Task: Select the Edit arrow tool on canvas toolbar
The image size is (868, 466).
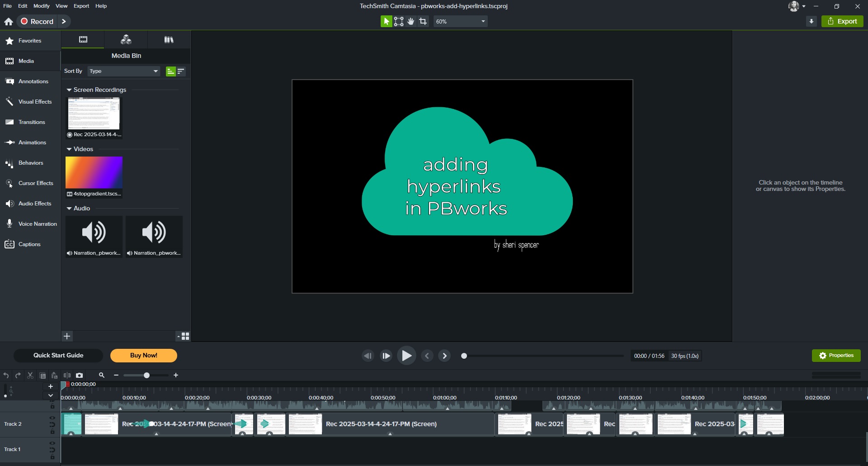Action: point(386,21)
